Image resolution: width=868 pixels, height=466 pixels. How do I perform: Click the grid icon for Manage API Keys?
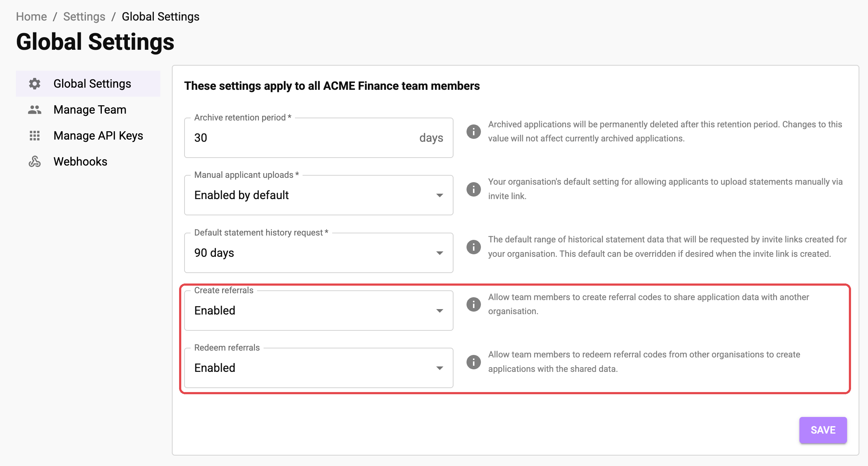click(35, 136)
